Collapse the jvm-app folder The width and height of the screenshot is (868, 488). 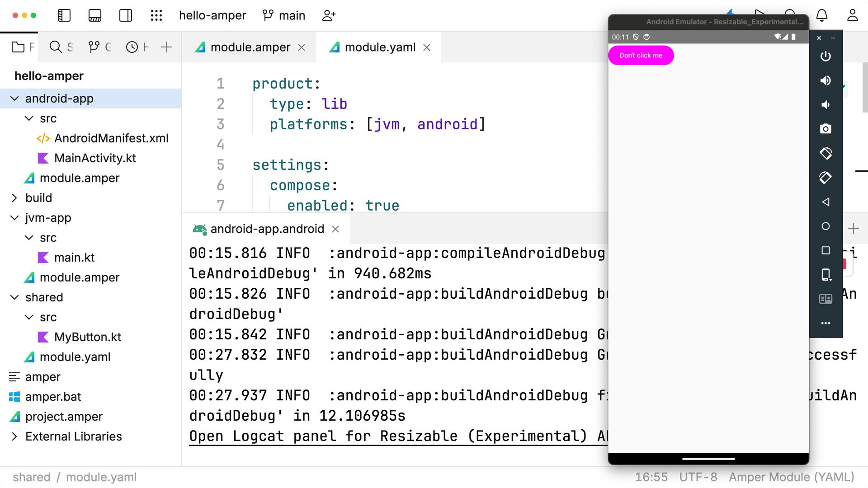[14, 218]
